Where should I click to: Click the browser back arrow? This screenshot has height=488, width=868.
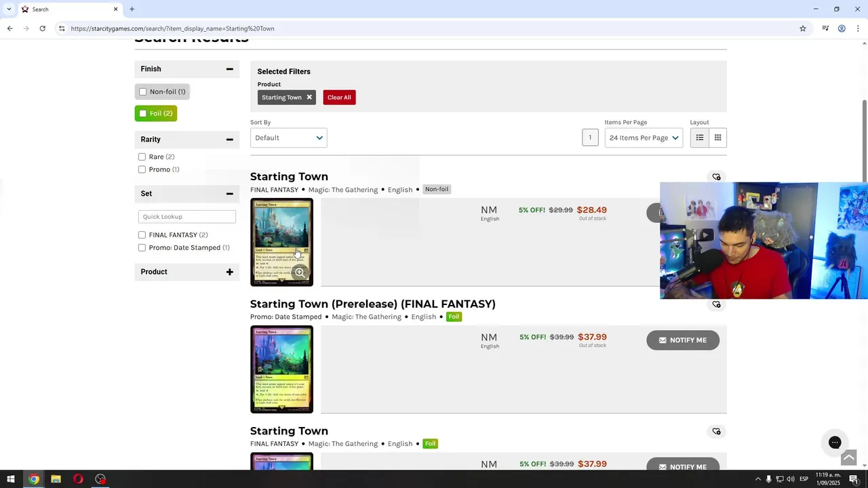tap(9, 28)
